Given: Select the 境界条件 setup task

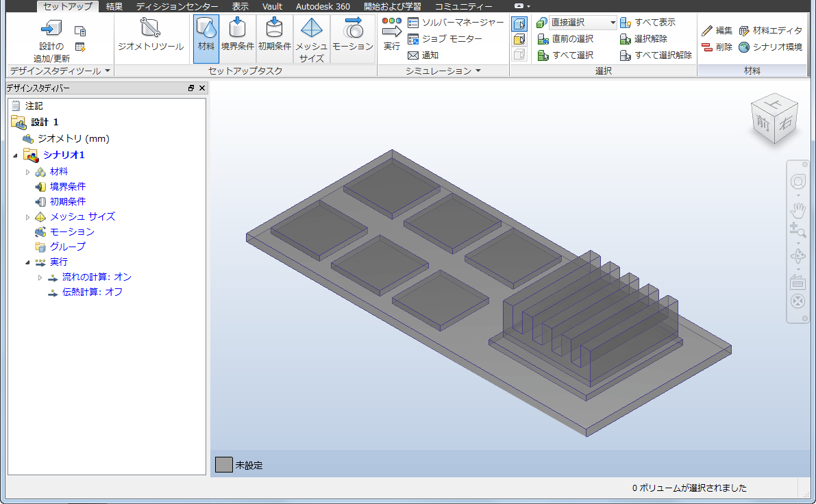Looking at the screenshot, I should [237, 38].
